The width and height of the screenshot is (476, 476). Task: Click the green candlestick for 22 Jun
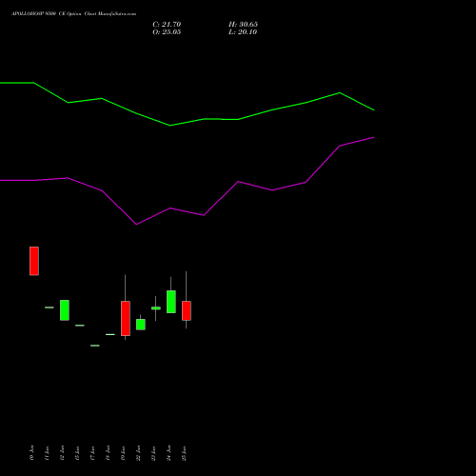(x=141, y=325)
